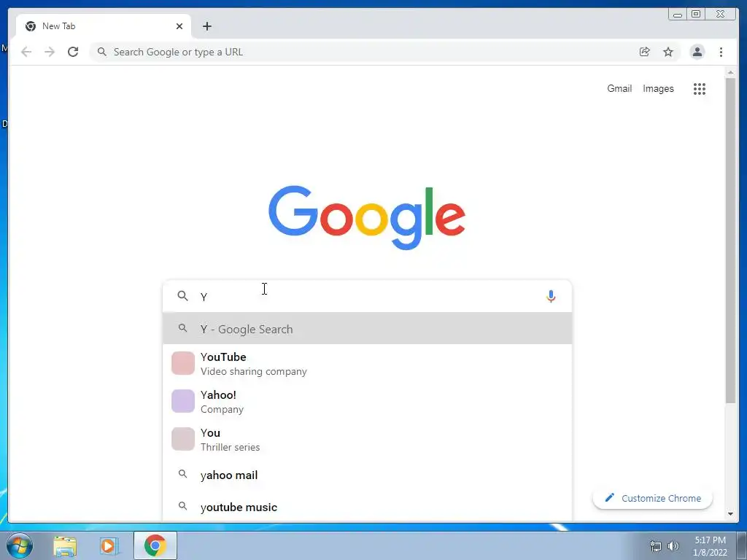Click the You series suggestion thumbnail
Viewport: 747px width, 560px height.
(x=183, y=439)
